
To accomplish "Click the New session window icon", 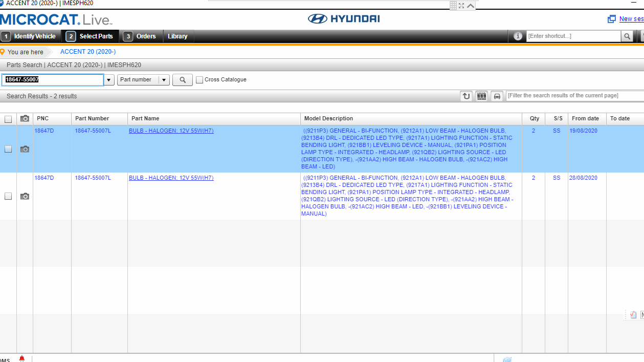I will tap(611, 19).
